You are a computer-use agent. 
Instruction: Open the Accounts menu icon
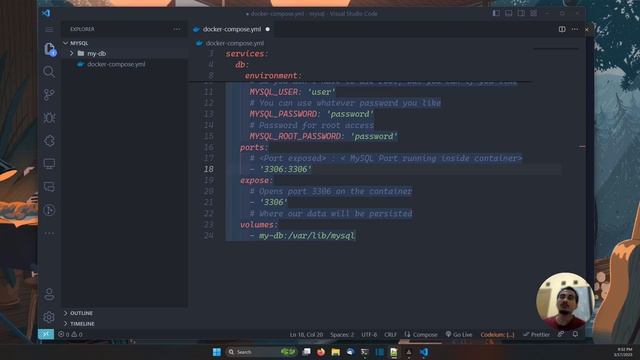49,294
